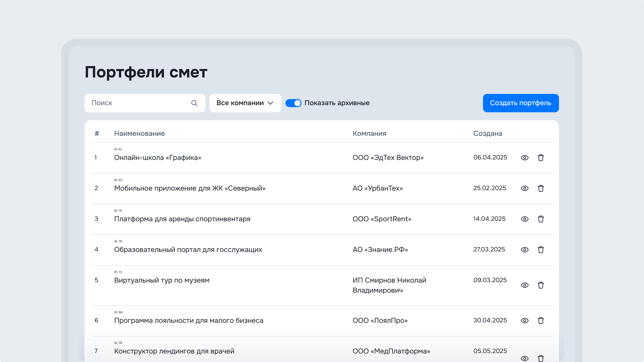Remove Виртуальный тур по музеям via trash icon
This screenshot has height=362, width=644.
click(x=541, y=285)
